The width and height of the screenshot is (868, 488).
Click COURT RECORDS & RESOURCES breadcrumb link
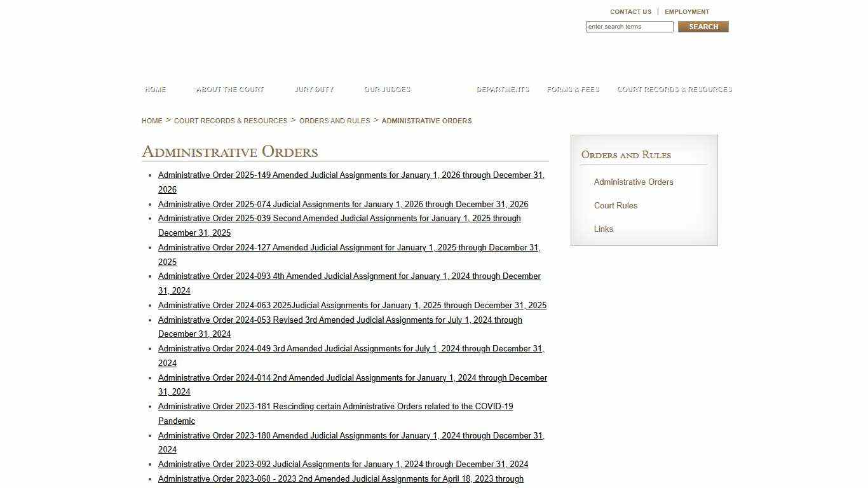231,121
